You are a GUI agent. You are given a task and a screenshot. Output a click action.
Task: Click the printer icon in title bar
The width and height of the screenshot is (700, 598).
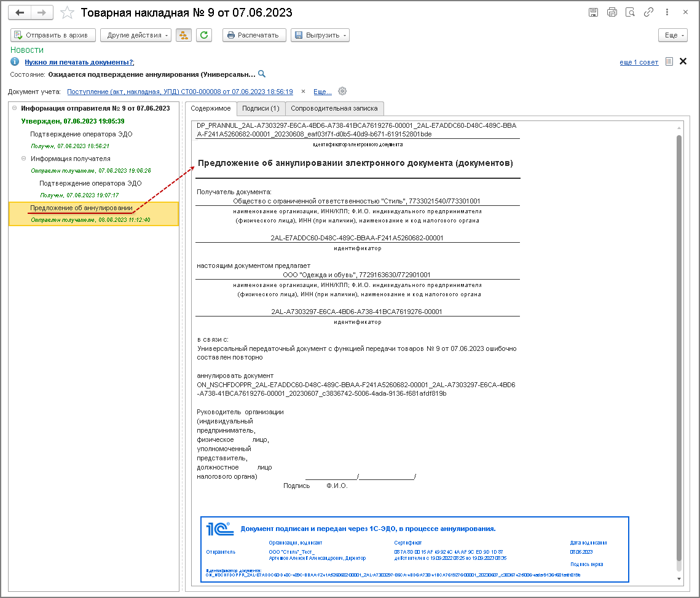point(612,12)
